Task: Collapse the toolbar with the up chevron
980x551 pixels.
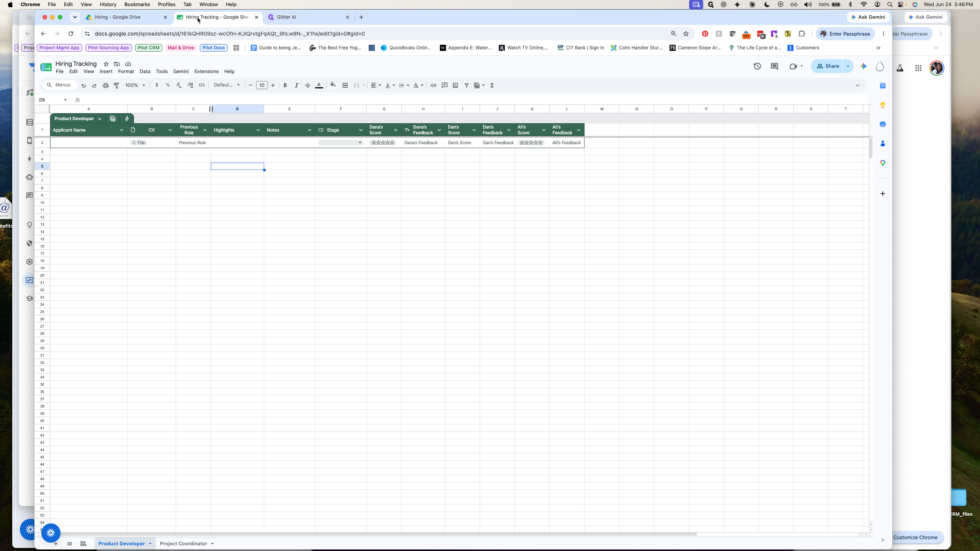Action: [x=857, y=85]
